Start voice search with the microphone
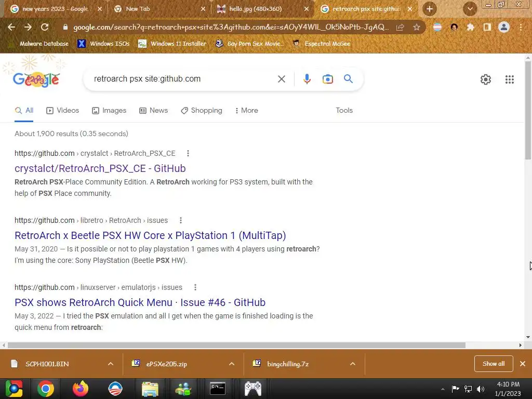 (307, 79)
